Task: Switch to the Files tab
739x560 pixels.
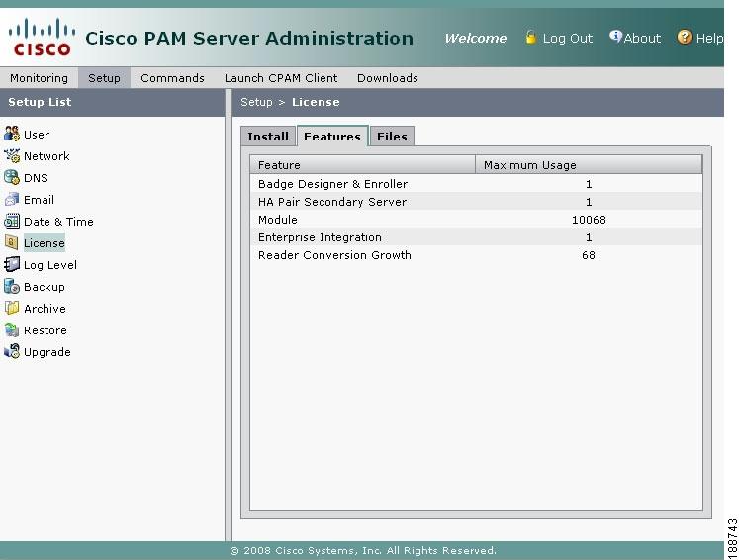Action: tap(392, 137)
